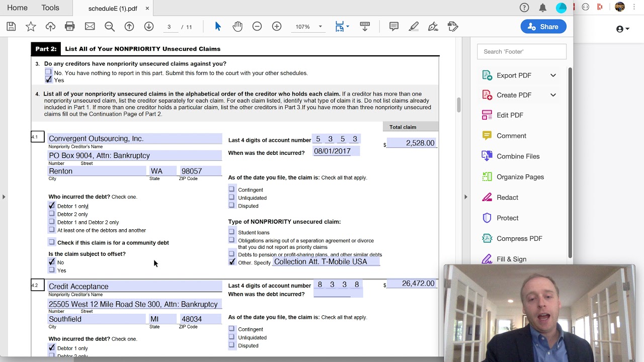644x362 pixels.
Task: Collapse the right tools pane arrow
Action: [465, 197]
